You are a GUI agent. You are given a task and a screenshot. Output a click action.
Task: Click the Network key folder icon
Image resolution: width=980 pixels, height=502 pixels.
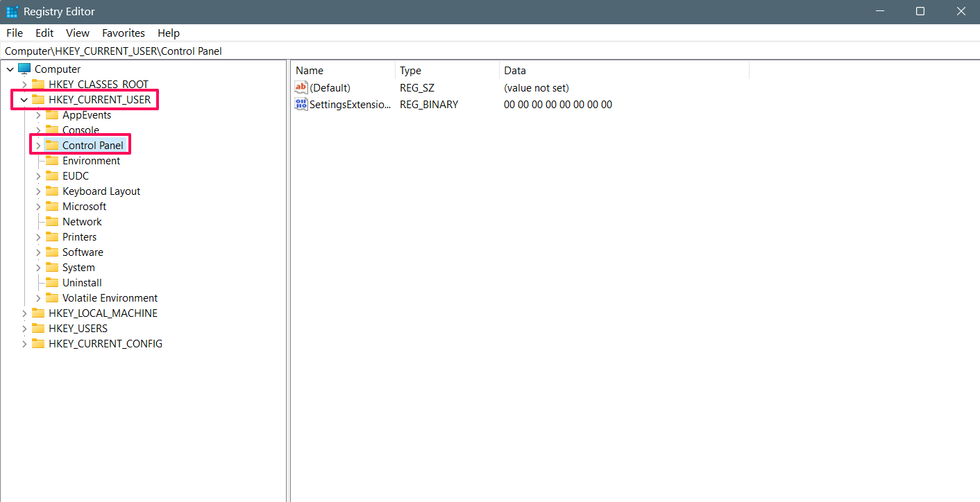pyautogui.click(x=52, y=222)
